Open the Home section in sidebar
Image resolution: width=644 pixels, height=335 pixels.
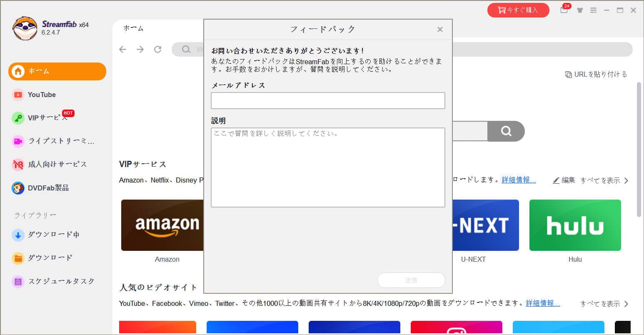pos(57,71)
